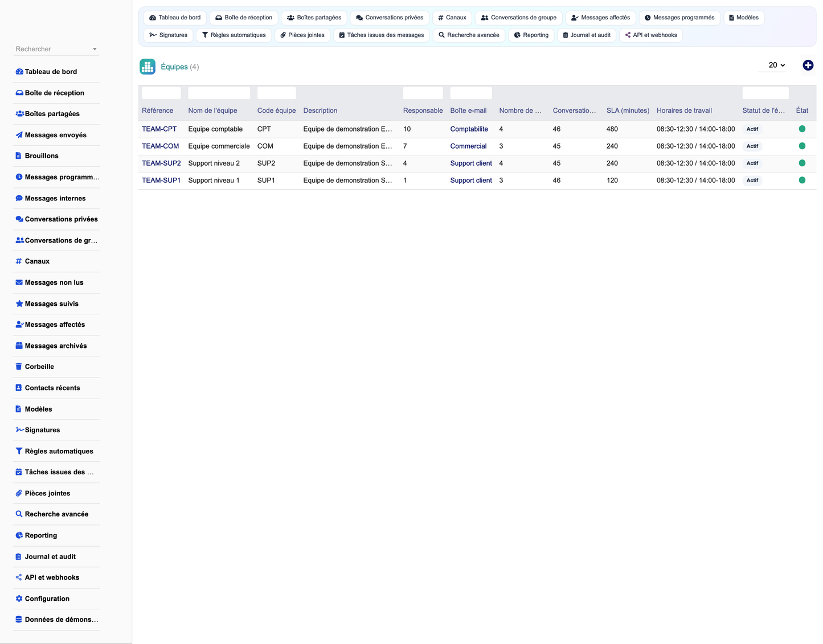Click Tâches issues des messages top button
Image resolution: width=823 pixels, height=644 pixels.
(x=382, y=35)
